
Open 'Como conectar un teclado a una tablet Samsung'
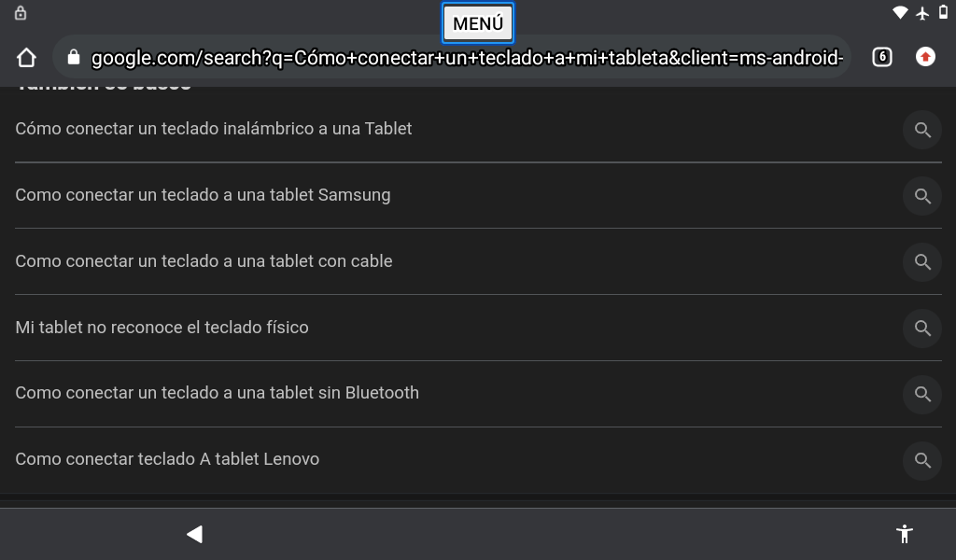pyautogui.click(x=203, y=195)
